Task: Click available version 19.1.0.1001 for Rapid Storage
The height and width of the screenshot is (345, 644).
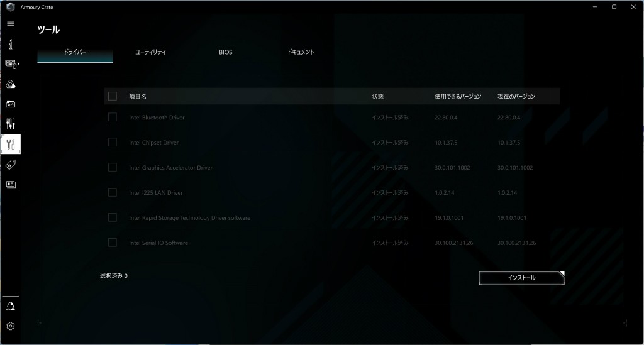Action: point(449,217)
